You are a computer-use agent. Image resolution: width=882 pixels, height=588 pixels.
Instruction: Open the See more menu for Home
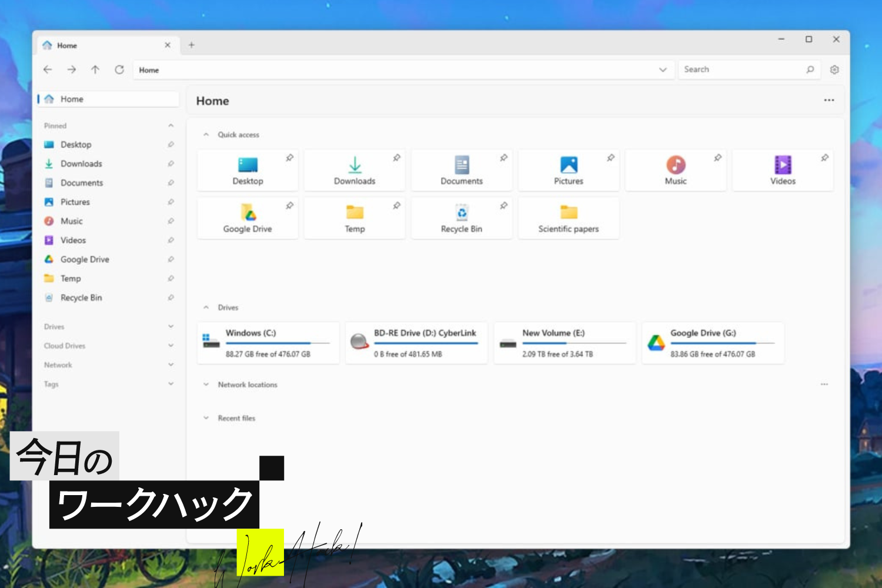coord(829,100)
